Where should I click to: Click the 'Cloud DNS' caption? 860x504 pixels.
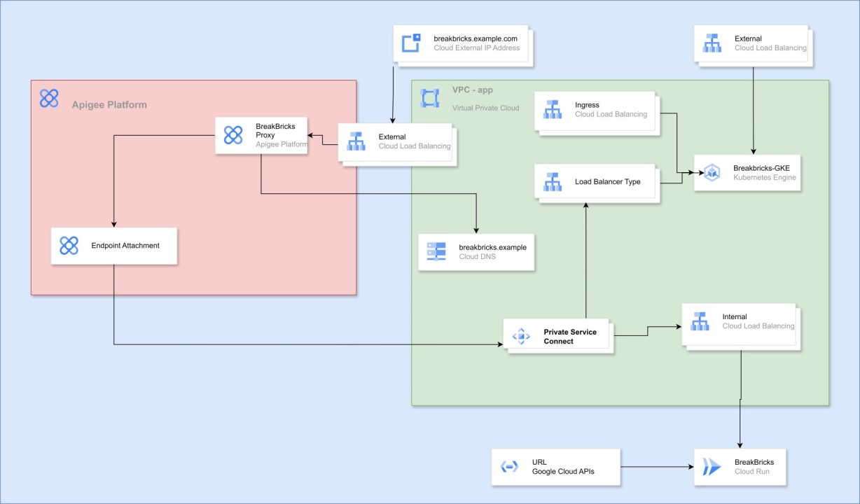coord(478,257)
